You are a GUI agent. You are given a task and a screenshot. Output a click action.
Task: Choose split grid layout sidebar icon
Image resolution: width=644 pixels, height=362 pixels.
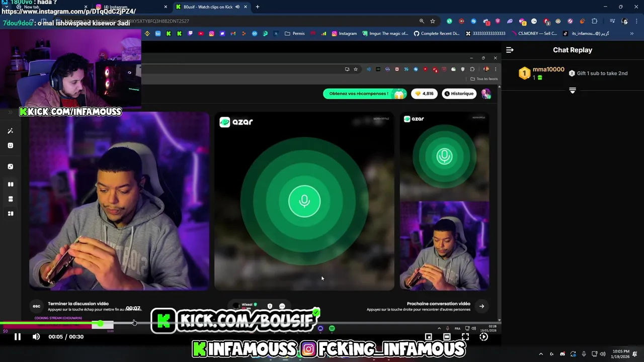(11, 214)
